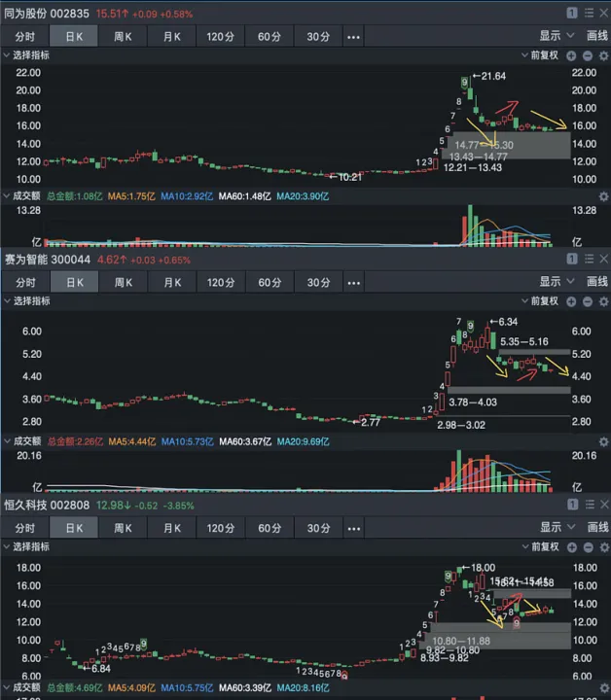The width and height of the screenshot is (611, 700).
Task: Click 画线 in 同为股份 panel
Action: click(x=597, y=36)
